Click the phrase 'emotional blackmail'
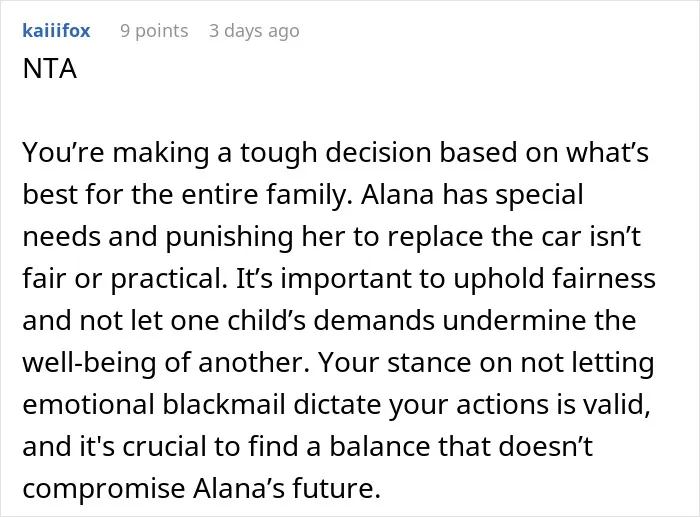 pyautogui.click(x=154, y=404)
